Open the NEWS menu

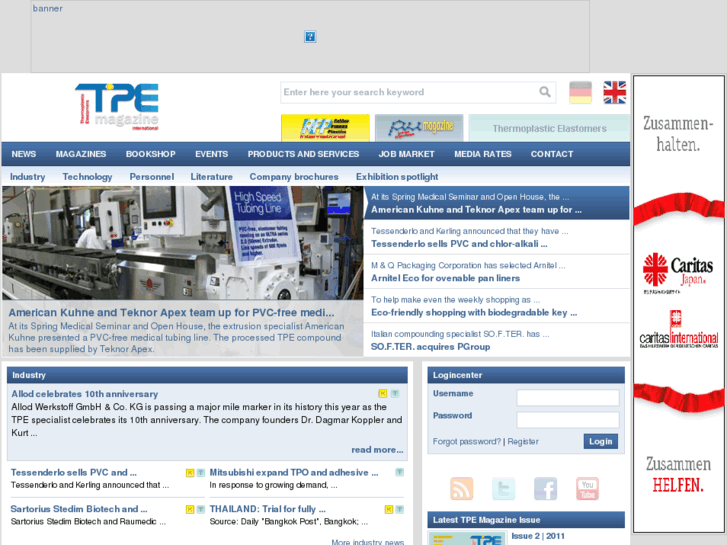tap(24, 154)
